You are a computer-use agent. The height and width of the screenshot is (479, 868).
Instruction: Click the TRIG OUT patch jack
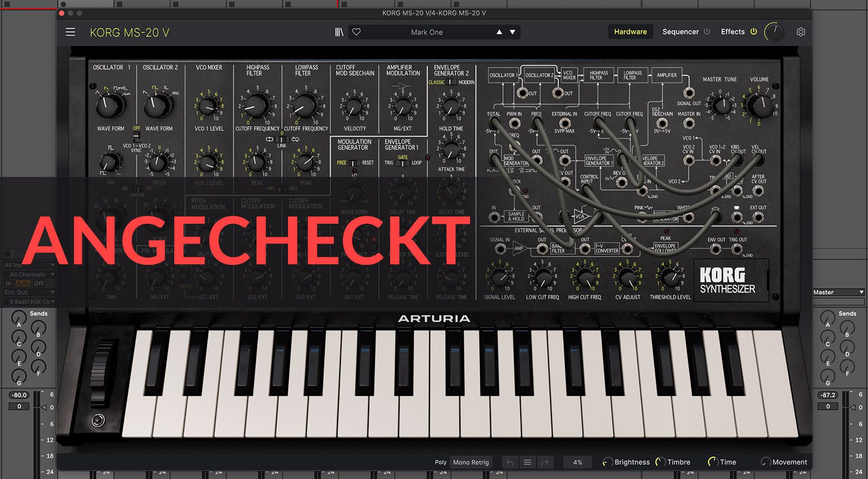coord(738,249)
